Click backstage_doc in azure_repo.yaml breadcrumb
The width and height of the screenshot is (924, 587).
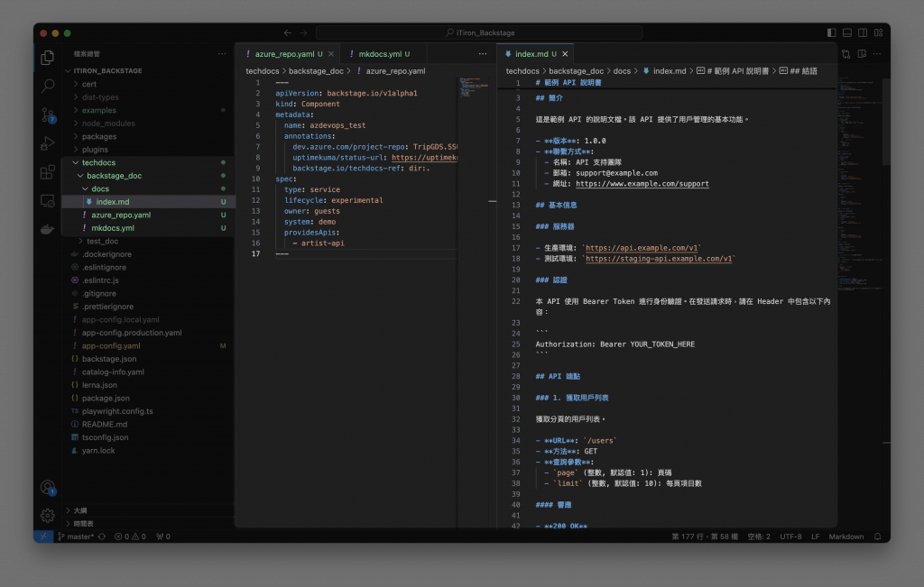pyautogui.click(x=316, y=70)
